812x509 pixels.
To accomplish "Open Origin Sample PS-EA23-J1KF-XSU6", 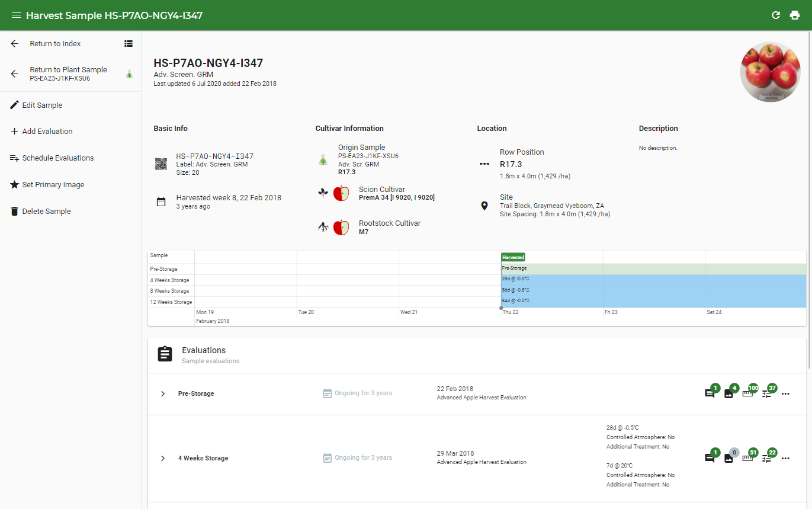I will click(x=368, y=156).
